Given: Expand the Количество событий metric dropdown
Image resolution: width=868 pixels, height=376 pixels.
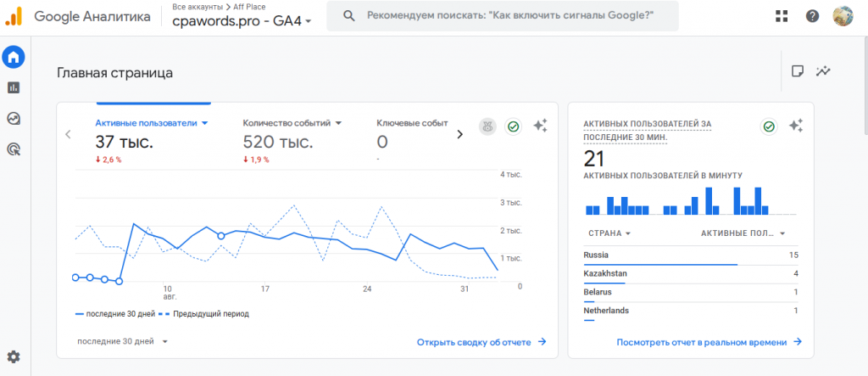Looking at the screenshot, I should click(x=292, y=122).
